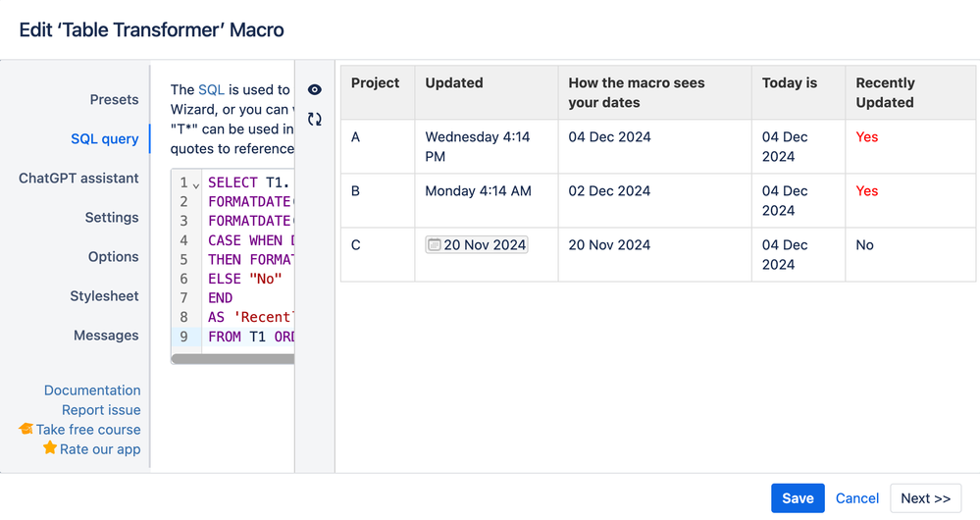This screenshot has width=980, height=520.
Task: Click the horizontal scrollbar under the SQL editor
Action: [232, 359]
